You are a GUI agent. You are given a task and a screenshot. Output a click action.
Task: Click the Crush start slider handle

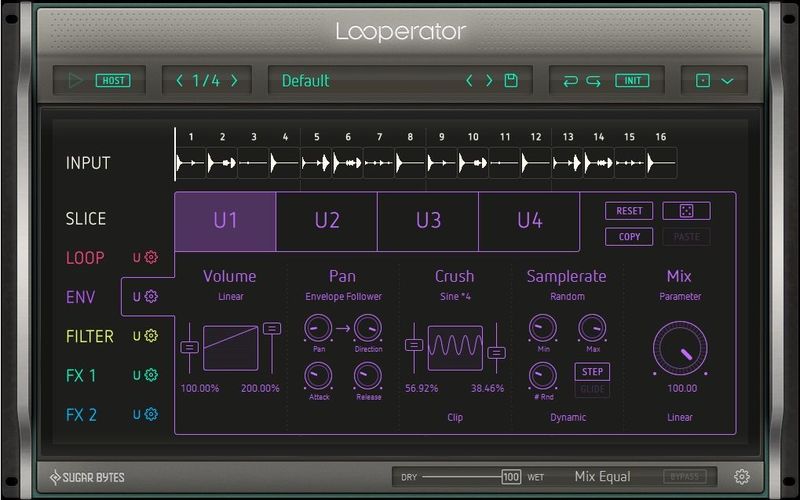click(414, 345)
